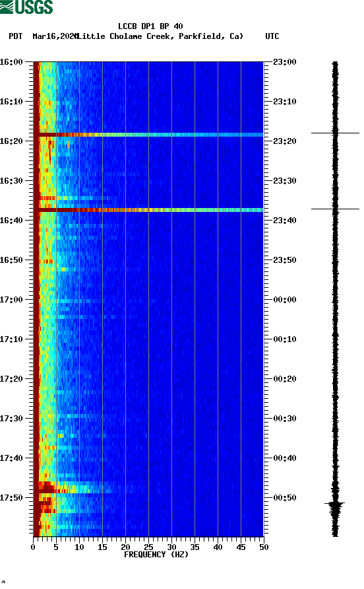Screen dimensions: 364x589
Task: Click the 17:10 PDT time label
Action: (x=11, y=339)
